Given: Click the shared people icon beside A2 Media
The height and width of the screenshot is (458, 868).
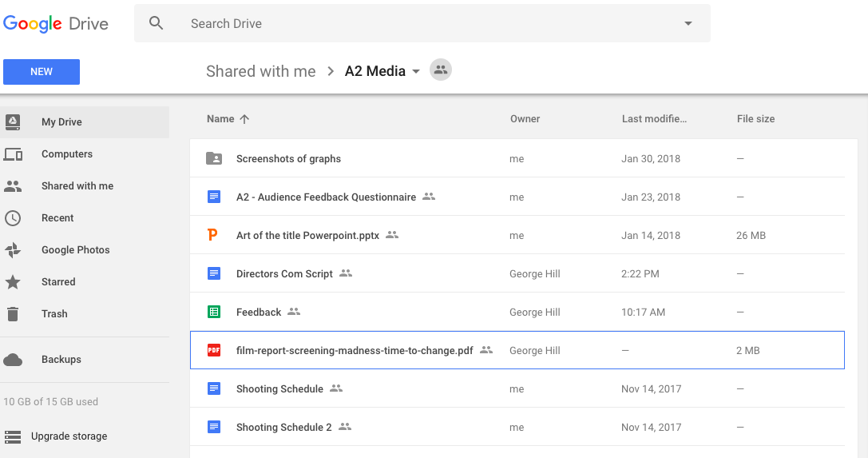Looking at the screenshot, I should click(x=441, y=70).
